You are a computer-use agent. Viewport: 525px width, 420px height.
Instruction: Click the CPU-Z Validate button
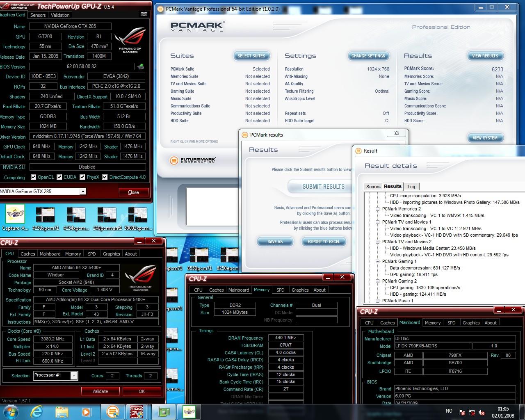click(x=100, y=391)
